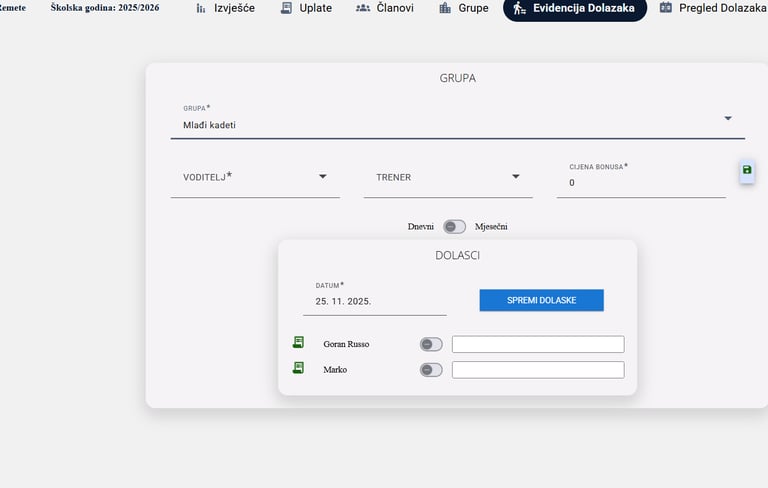768x488 pixels.
Task: Toggle attendance for Marko
Action: 431,369
